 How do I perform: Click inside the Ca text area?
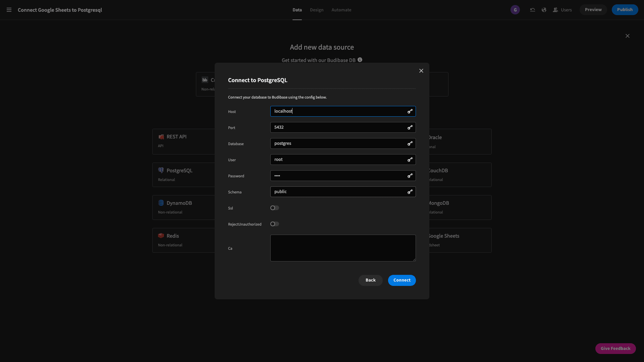343,248
